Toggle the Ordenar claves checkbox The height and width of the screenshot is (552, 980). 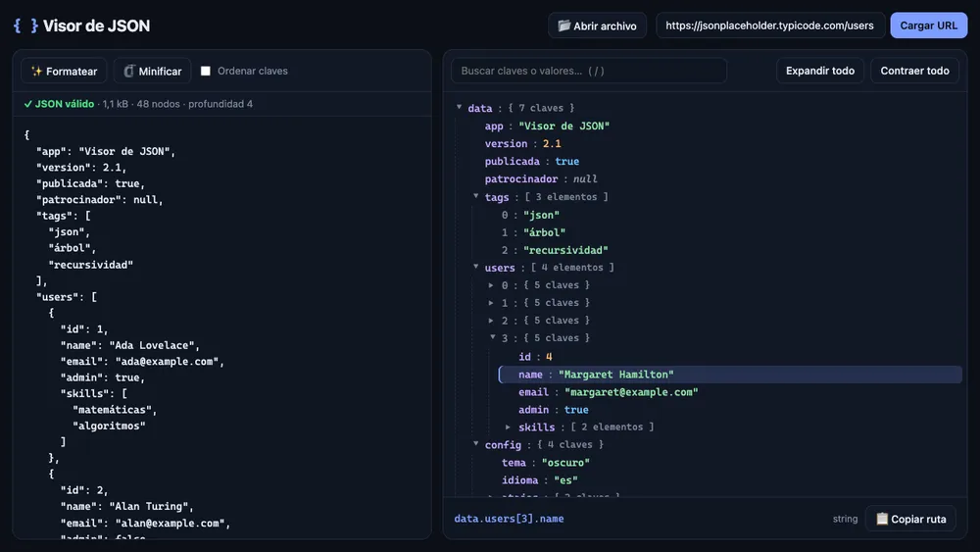pyautogui.click(x=206, y=72)
